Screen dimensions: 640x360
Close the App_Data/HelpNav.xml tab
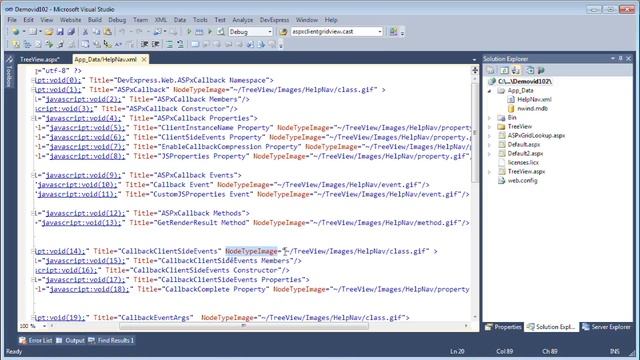pos(144,59)
